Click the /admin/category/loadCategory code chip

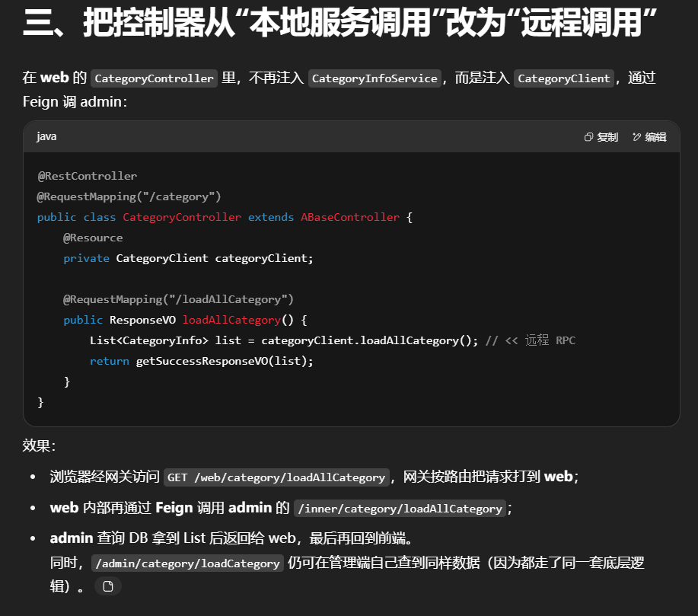click(187, 563)
